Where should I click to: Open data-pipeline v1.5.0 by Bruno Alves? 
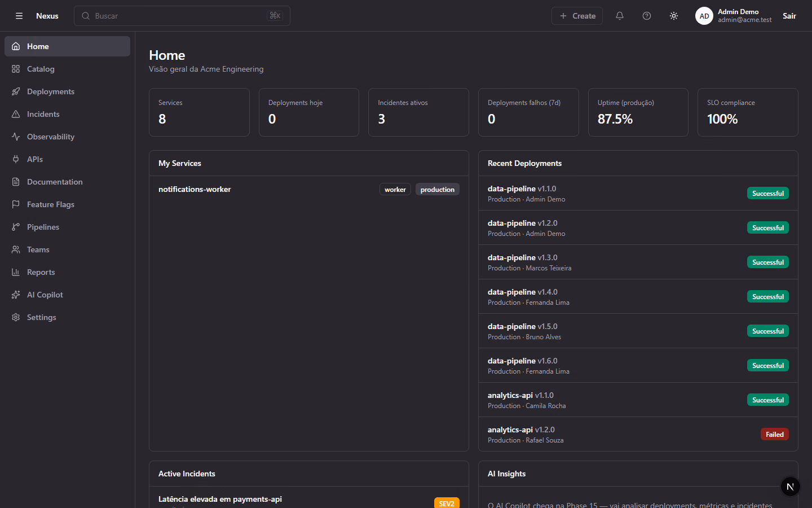coord(638,331)
